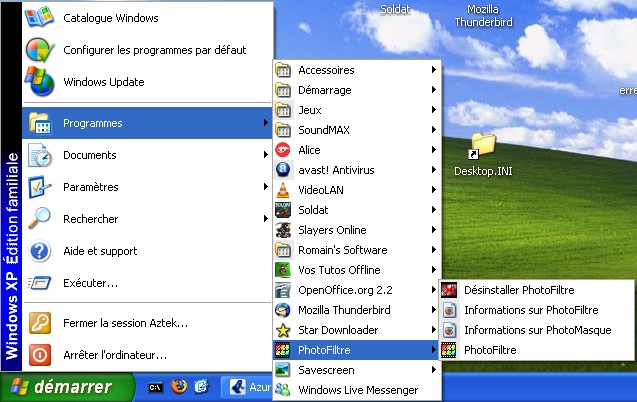Click the avast! Antivirus icon
The width and height of the screenshot is (637, 402).
point(283,170)
